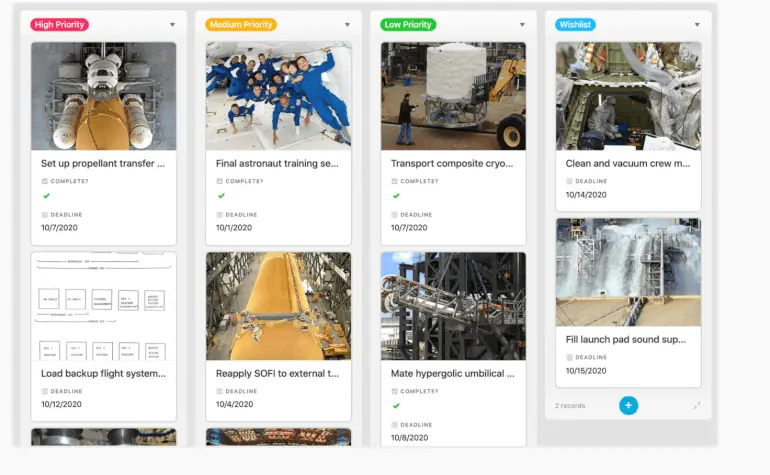Image resolution: width=770 pixels, height=475 pixels.
Task: Open the umbilical arm structure photo thumbnail
Action: [x=453, y=306]
